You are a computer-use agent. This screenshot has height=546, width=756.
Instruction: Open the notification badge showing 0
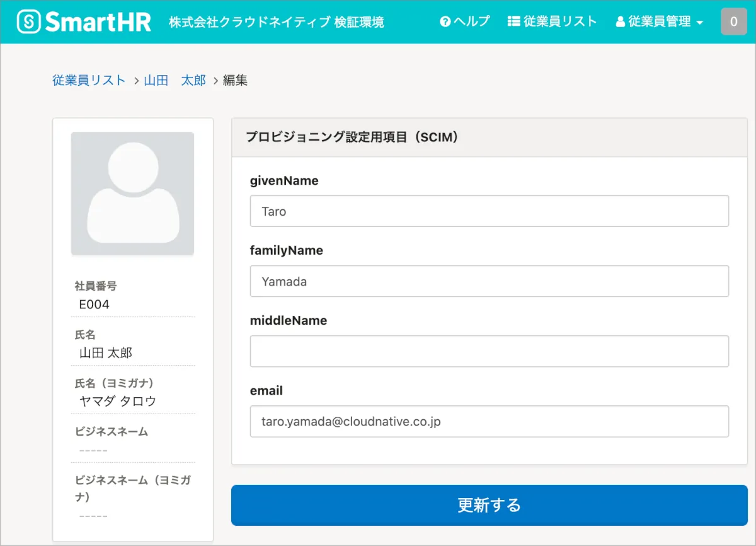733,21
